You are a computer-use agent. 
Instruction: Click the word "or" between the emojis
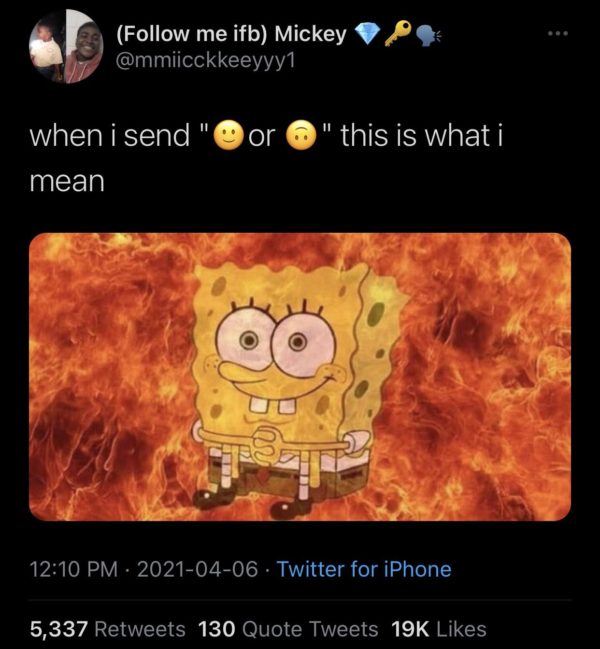pyautogui.click(x=261, y=136)
